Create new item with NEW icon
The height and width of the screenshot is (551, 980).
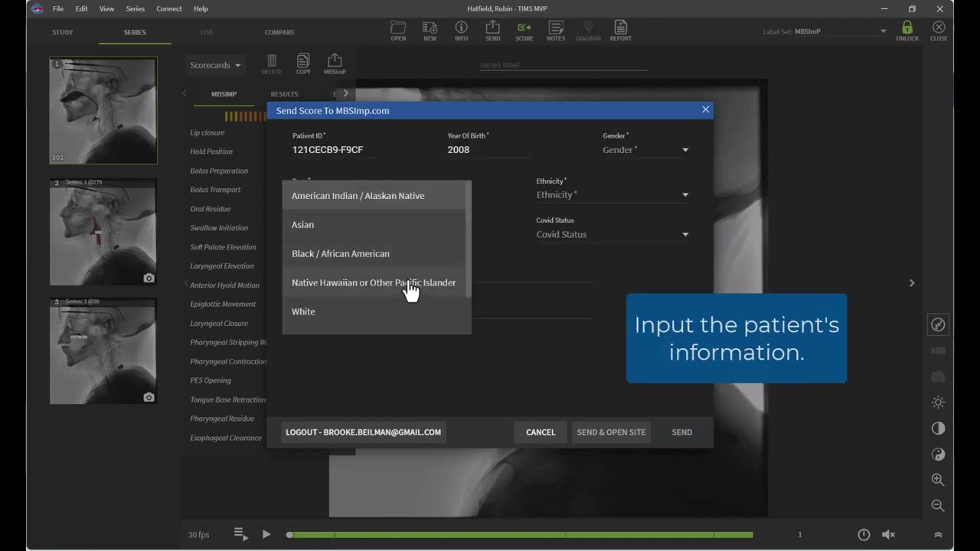[x=430, y=31]
